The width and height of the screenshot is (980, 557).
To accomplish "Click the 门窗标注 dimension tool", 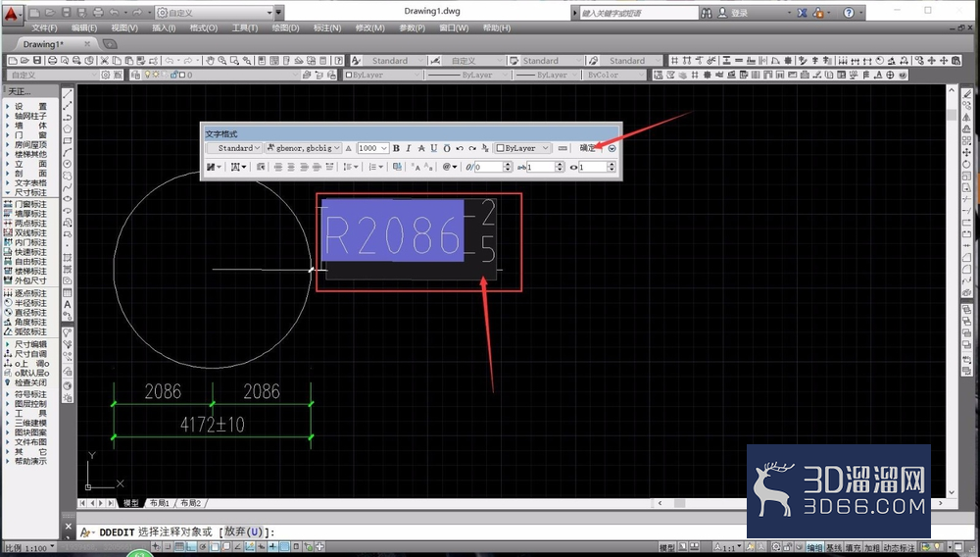I will [25, 204].
